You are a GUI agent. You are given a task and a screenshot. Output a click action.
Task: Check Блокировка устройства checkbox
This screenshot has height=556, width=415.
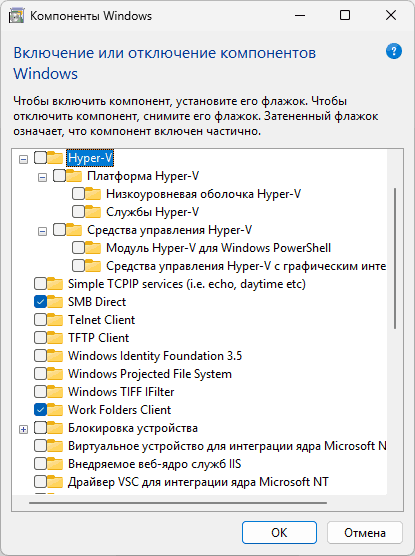tap(40, 428)
